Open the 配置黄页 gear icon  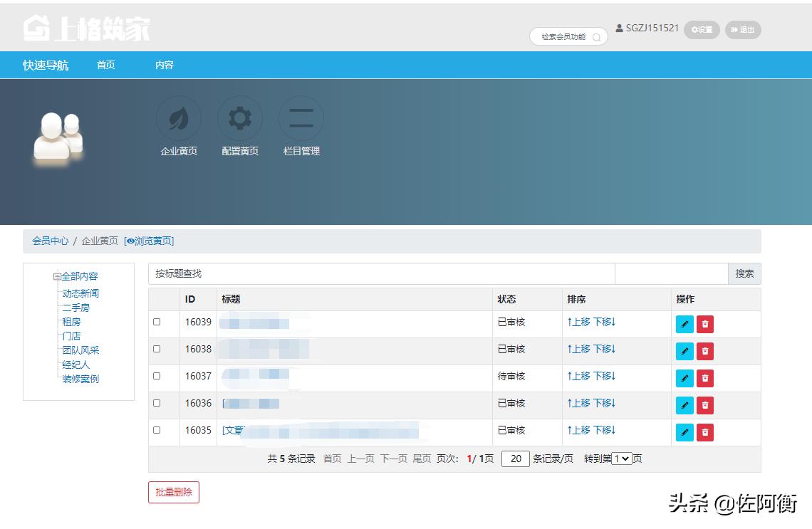click(x=240, y=117)
